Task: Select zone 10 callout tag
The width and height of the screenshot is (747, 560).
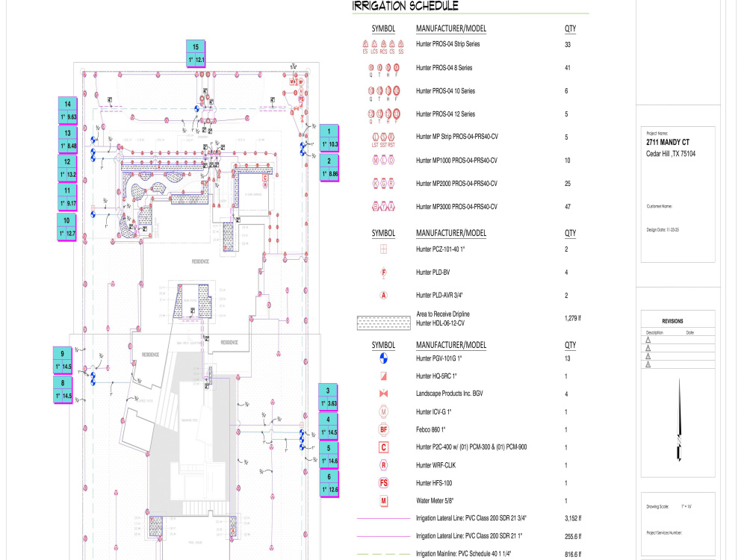Action: [x=66, y=227]
